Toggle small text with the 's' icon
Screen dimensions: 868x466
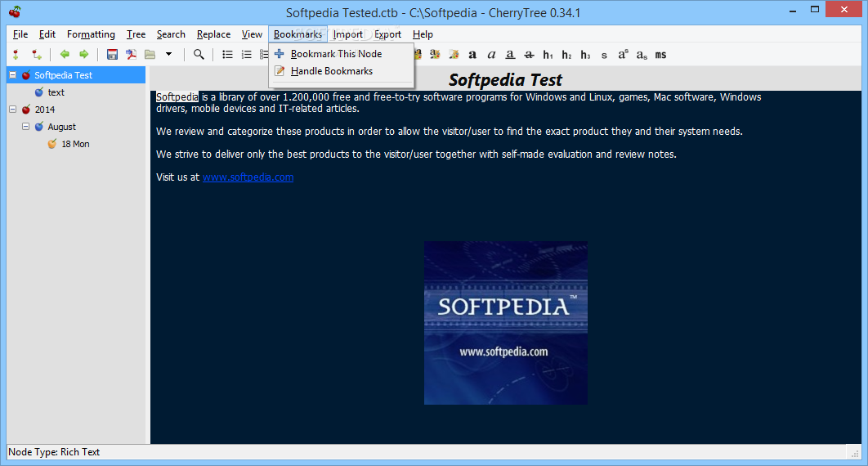pos(604,56)
